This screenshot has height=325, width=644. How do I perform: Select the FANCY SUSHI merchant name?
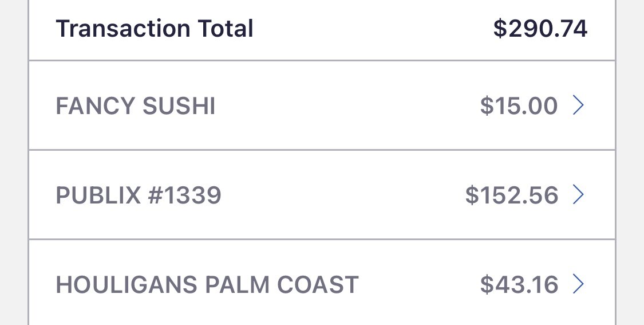[136, 105]
